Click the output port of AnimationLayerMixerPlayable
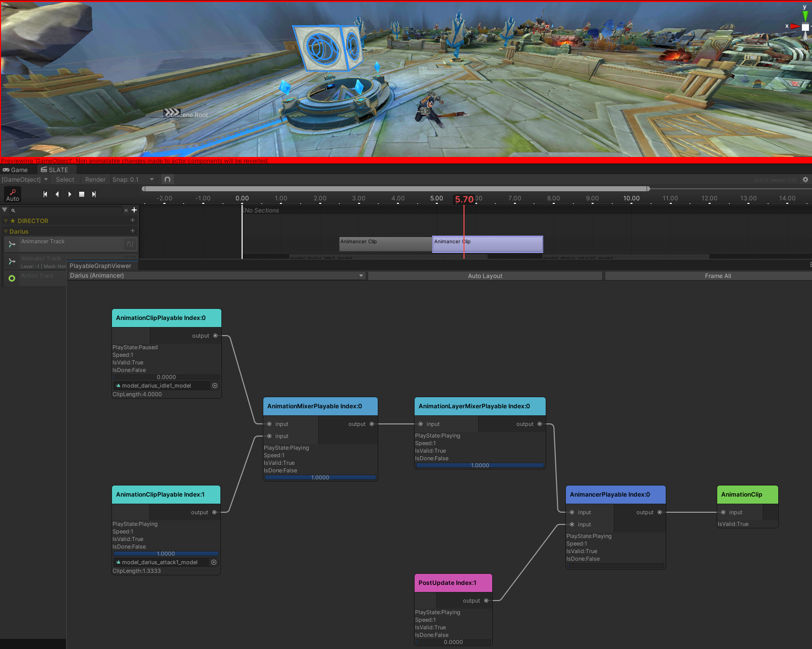This screenshot has width=812, height=649. (x=540, y=424)
